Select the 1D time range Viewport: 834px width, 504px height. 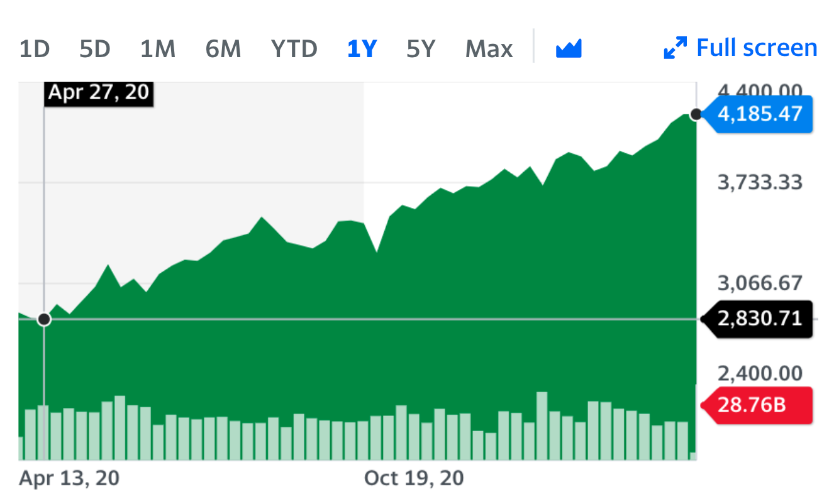pos(35,48)
